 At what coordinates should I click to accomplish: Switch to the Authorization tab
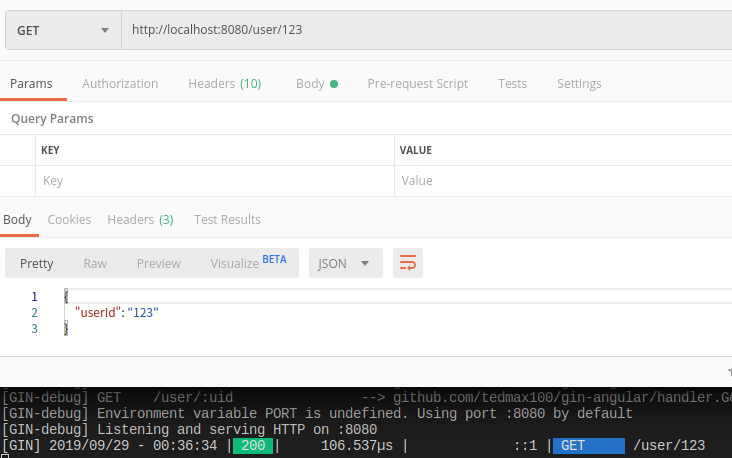tap(120, 84)
